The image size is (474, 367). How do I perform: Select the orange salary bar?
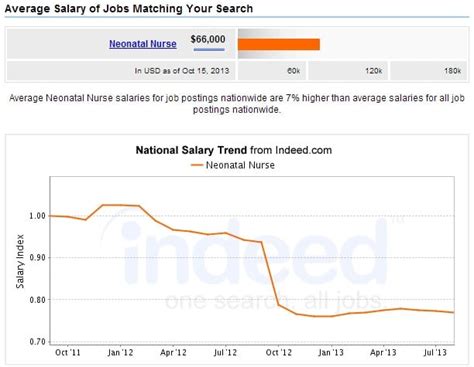pos(279,44)
